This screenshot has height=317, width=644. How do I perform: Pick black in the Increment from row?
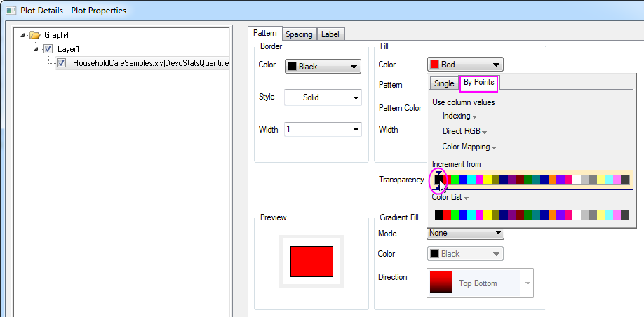tap(439, 180)
